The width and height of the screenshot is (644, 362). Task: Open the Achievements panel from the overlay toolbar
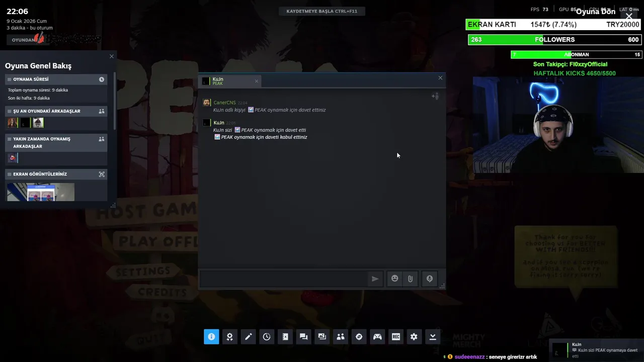point(230,337)
